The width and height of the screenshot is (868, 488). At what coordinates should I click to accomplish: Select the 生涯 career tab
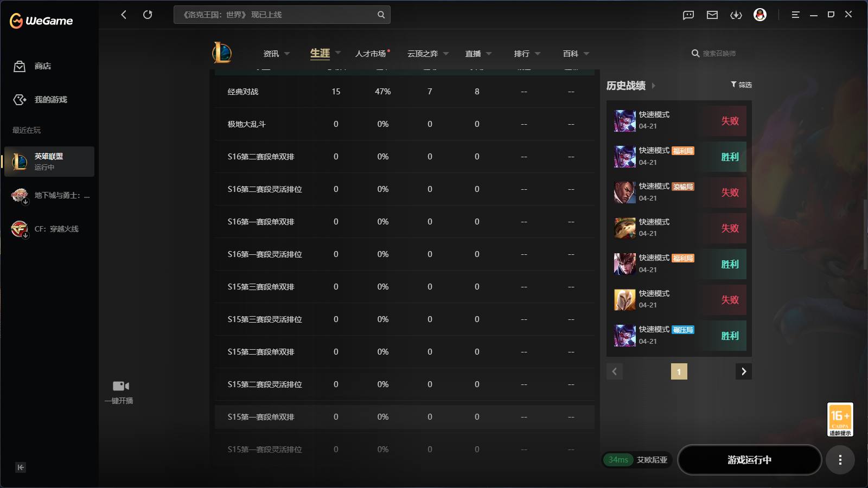(320, 53)
